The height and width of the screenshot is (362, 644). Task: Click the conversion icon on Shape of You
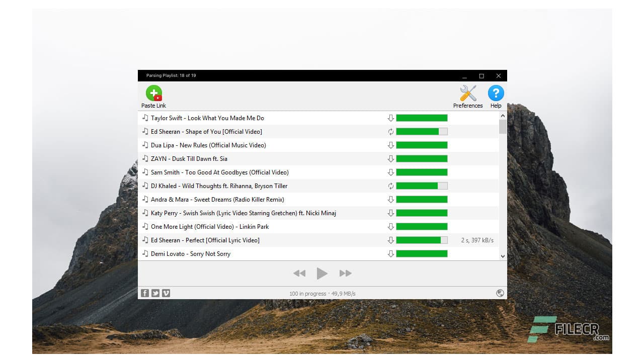(391, 131)
